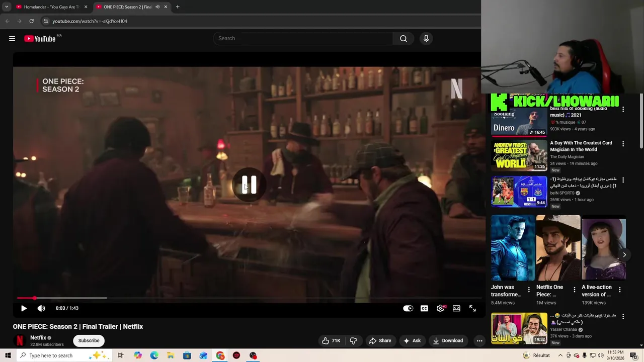Click the address bar URL
644x362 pixels.
(90, 21)
